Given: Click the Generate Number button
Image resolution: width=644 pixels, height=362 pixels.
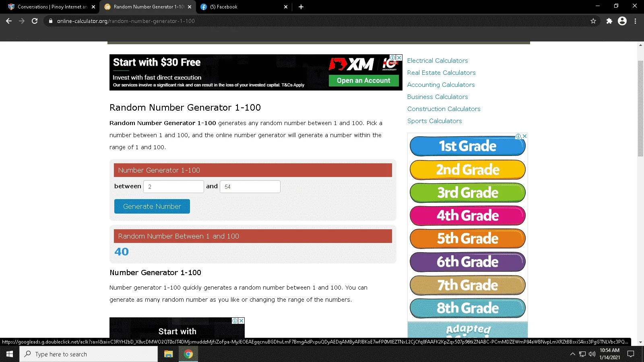Looking at the screenshot, I should 152,206.
